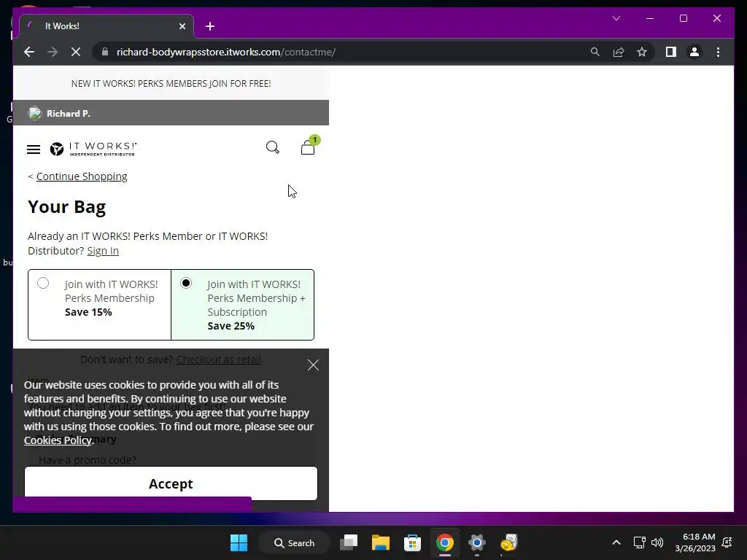Open the site search magnifier icon

[x=273, y=147]
